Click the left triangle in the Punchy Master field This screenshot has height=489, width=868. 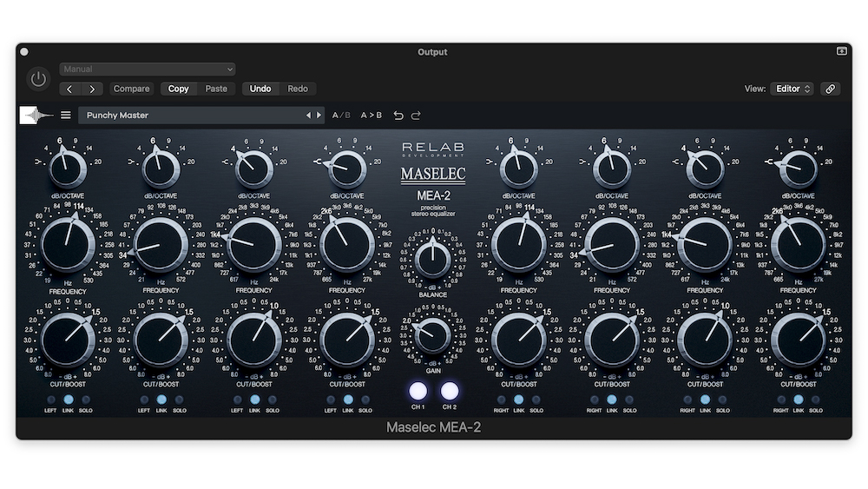point(308,116)
